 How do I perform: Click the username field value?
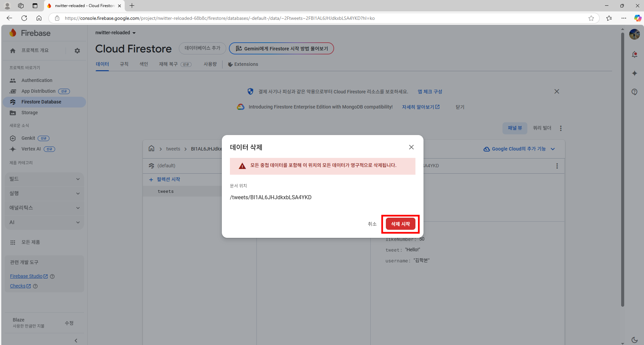click(x=421, y=261)
